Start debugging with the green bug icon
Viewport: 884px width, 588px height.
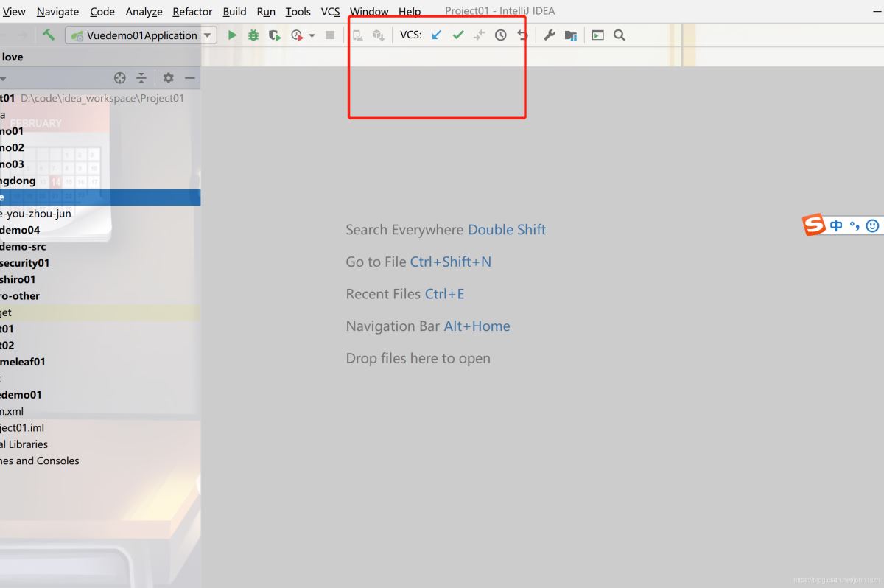coord(253,35)
